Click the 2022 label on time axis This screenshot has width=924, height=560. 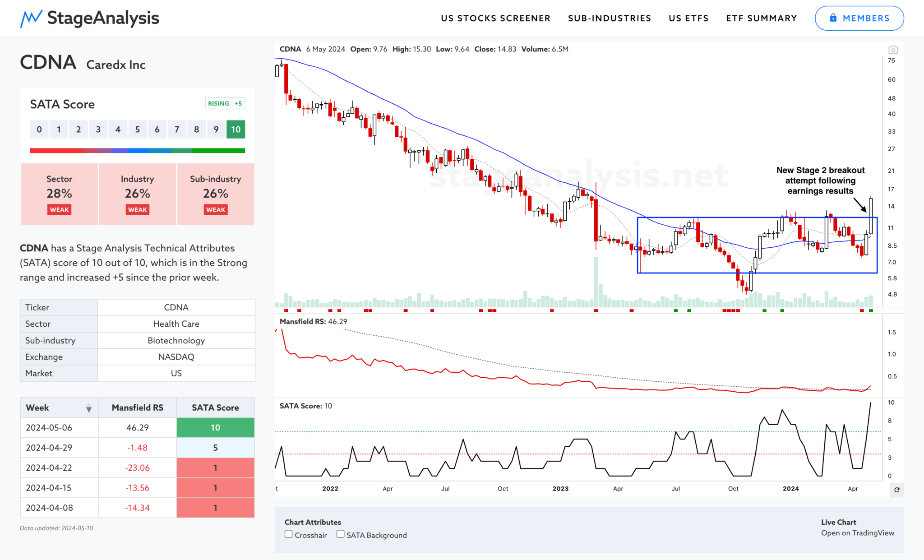pyautogui.click(x=330, y=488)
